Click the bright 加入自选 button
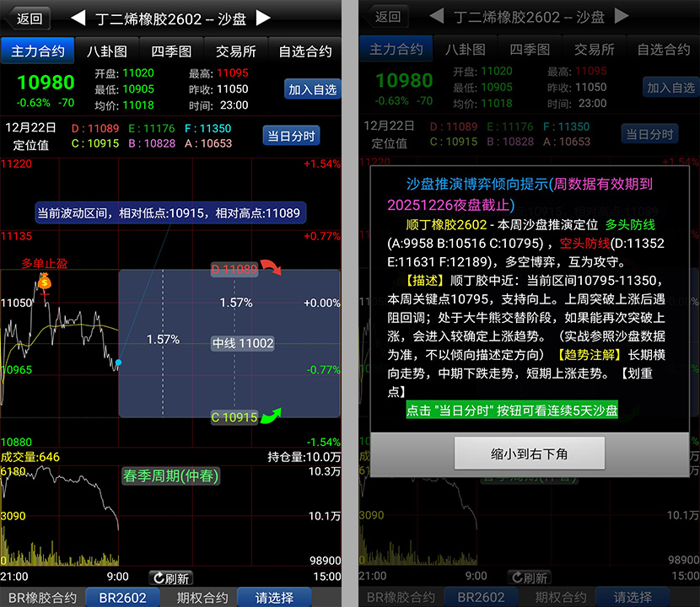 312,89
